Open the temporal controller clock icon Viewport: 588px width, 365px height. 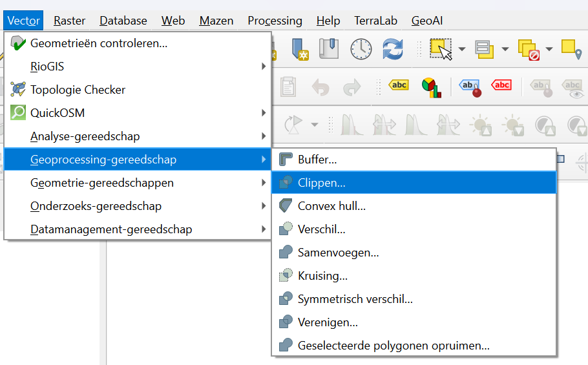point(361,49)
